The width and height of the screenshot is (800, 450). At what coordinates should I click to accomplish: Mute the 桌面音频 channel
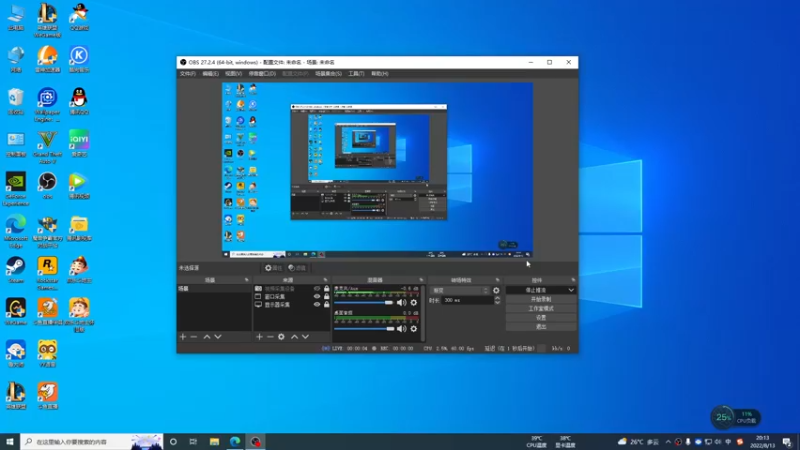[x=402, y=329]
